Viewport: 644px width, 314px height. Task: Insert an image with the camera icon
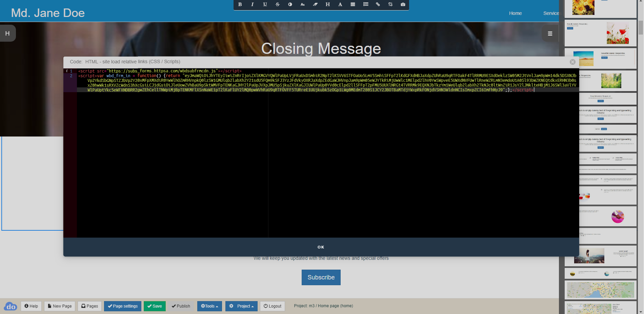coord(403,4)
